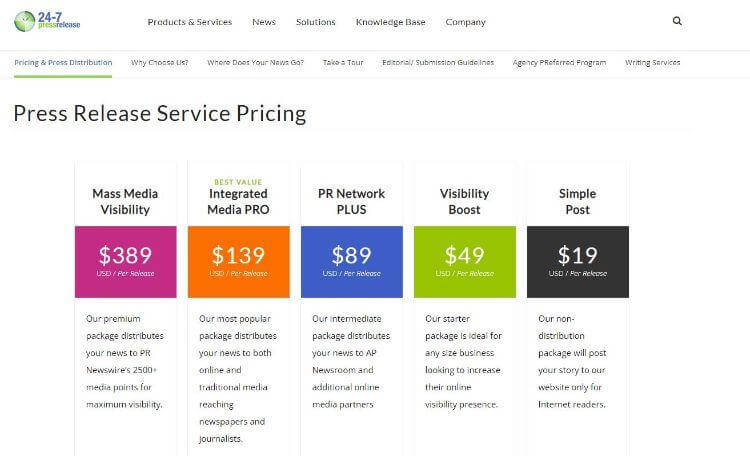Select the News menu item
Image resolution: width=750 pixels, height=456 pixels.
(x=264, y=22)
